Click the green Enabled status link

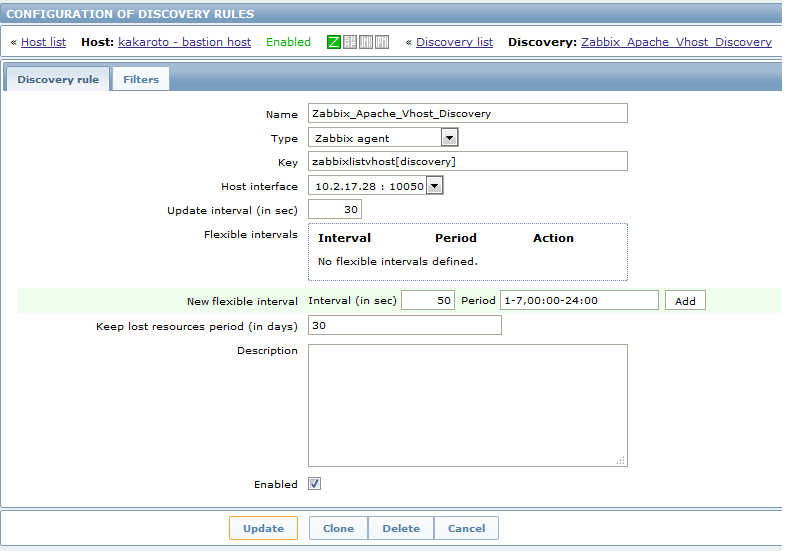(288, 42)
